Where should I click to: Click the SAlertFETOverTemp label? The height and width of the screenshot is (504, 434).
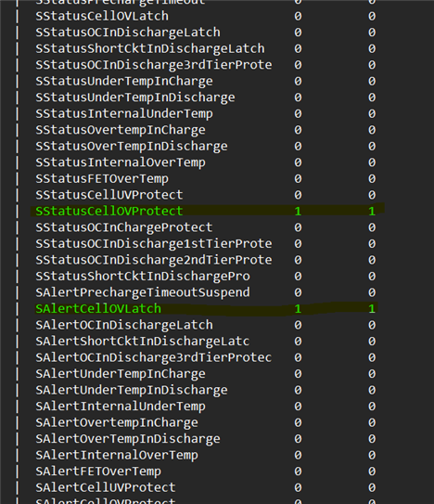coord(98,472)
